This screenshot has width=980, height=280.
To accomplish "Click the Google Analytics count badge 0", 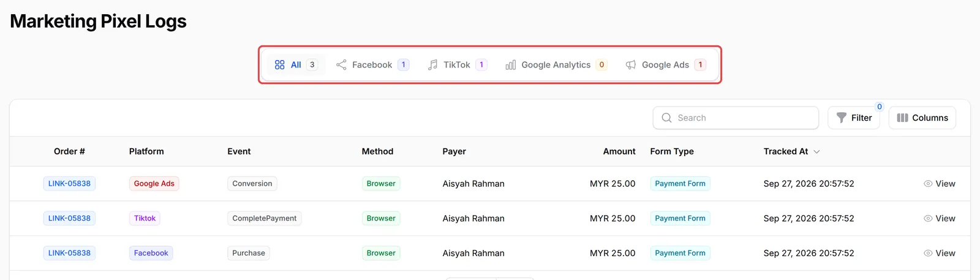I will (601, 65).
